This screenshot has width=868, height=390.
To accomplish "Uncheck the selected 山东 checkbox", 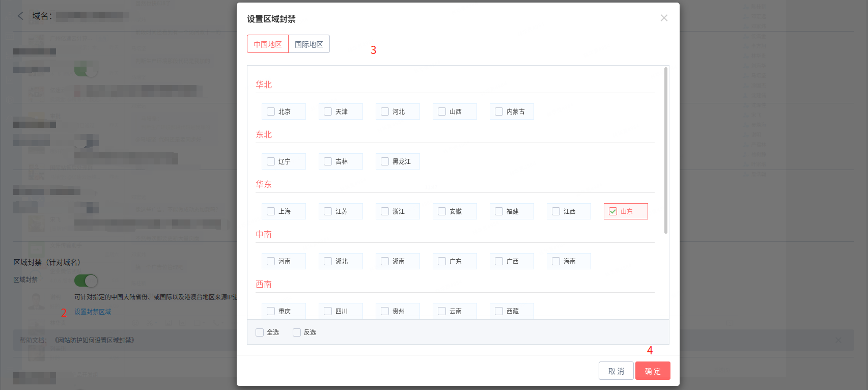I will point(613,211).
